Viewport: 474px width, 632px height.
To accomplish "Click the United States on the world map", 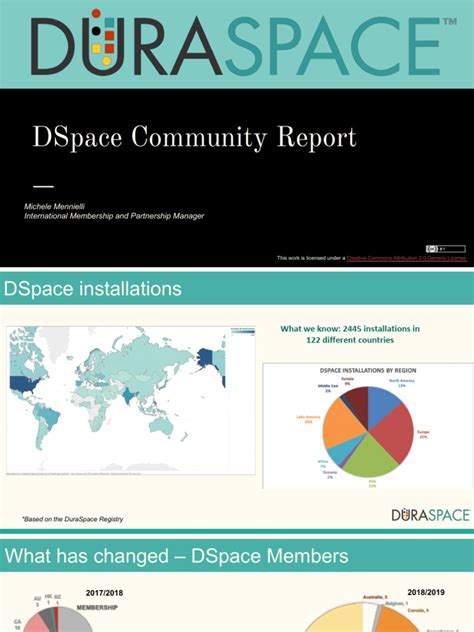I will [25, 384].
